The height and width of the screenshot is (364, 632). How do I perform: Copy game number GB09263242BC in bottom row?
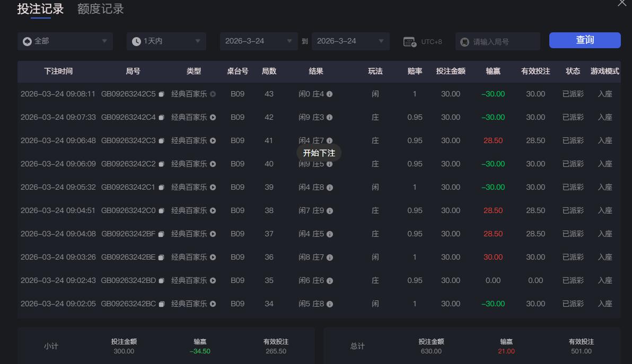tap(162, 304)
